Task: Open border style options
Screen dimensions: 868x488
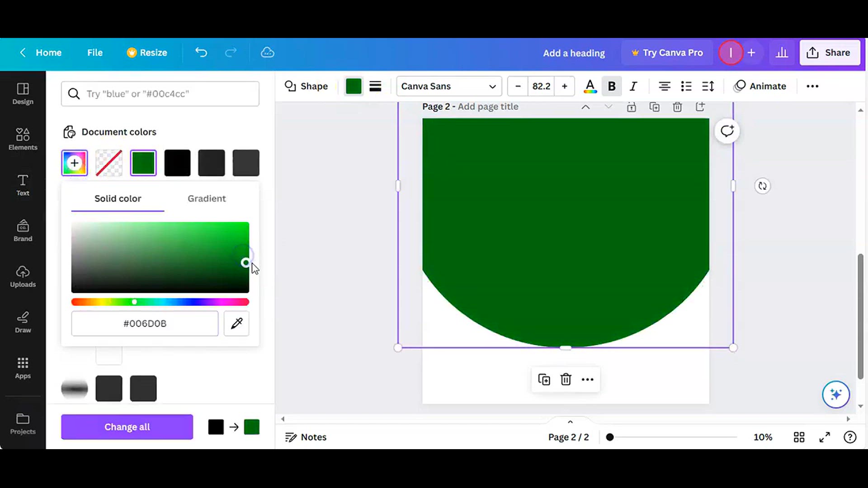Action: pos(375,86)
